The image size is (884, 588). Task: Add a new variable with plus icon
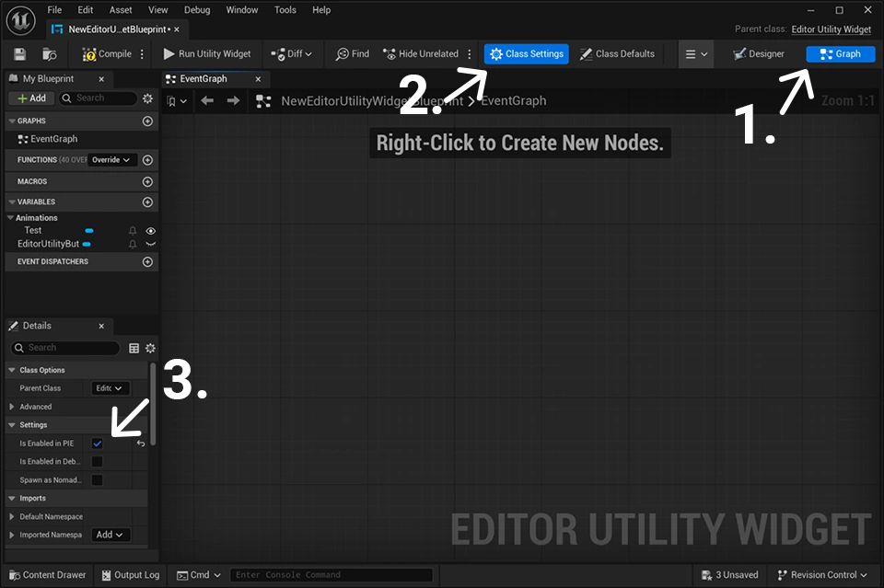point(147,202)
